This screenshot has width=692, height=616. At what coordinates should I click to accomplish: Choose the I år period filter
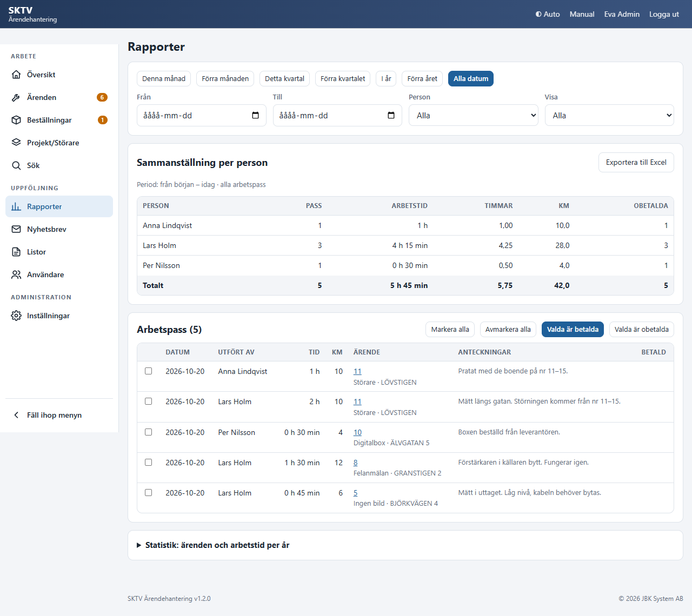tap(386, 78)
